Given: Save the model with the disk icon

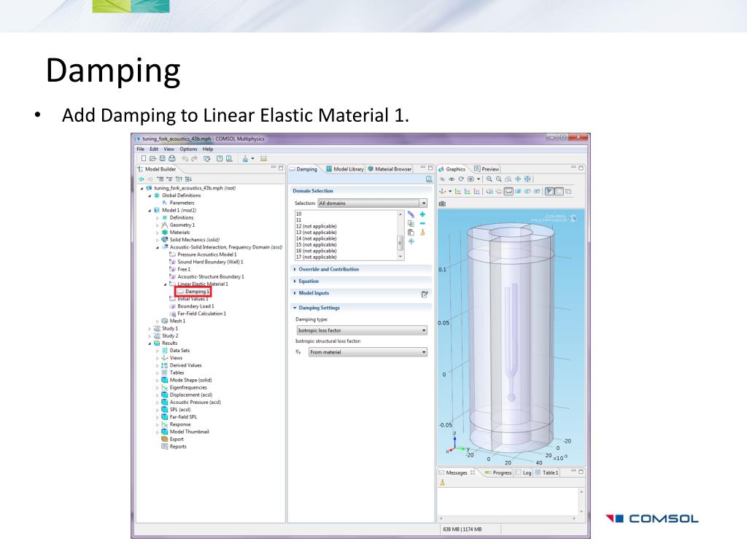Looking at the screenshot, I should (163, 158).
